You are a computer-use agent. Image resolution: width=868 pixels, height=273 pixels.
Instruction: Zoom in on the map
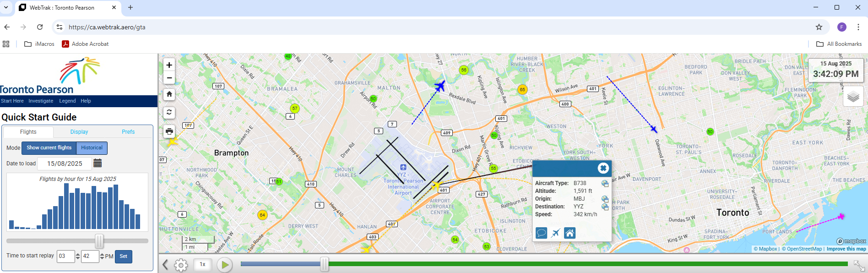tap(169, 65)
